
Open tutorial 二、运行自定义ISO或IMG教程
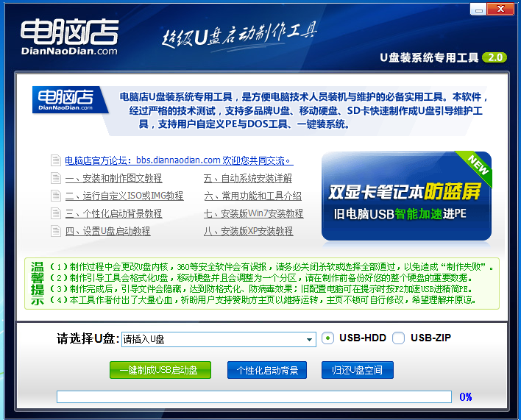coord(124,196)
